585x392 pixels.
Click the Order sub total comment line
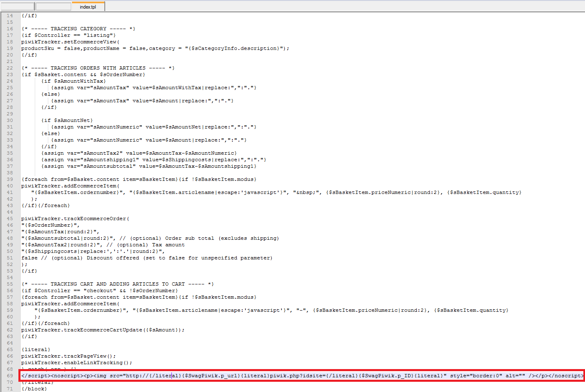tap(151, 238)
